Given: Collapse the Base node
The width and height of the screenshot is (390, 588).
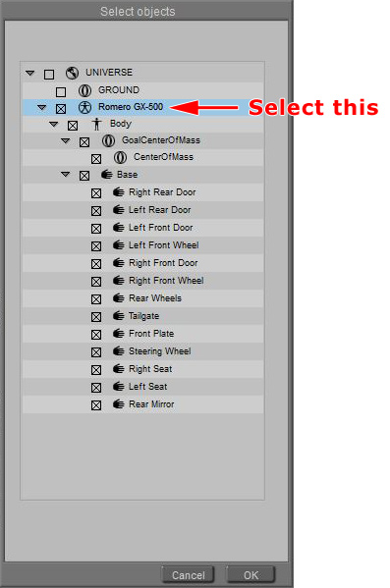Looking at the screenshot, I should click(65, 175).
